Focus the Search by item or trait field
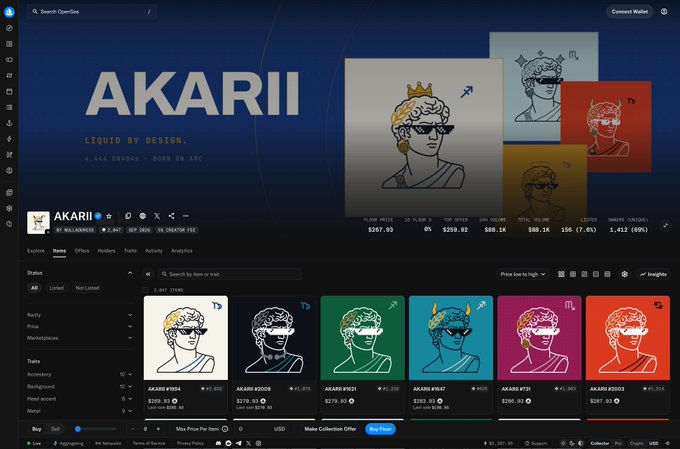Viewport: 680px width, 449px height. pos(230,274)
